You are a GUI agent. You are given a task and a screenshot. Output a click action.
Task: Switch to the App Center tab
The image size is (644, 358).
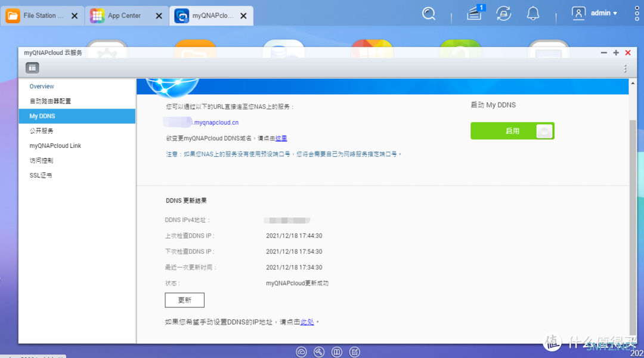tap(127, 16)
